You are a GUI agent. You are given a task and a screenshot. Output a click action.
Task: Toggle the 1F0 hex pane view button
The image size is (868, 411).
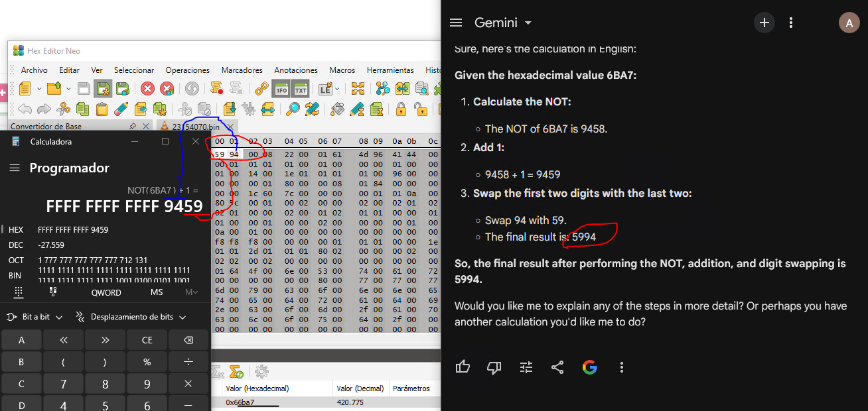[281, 88]
